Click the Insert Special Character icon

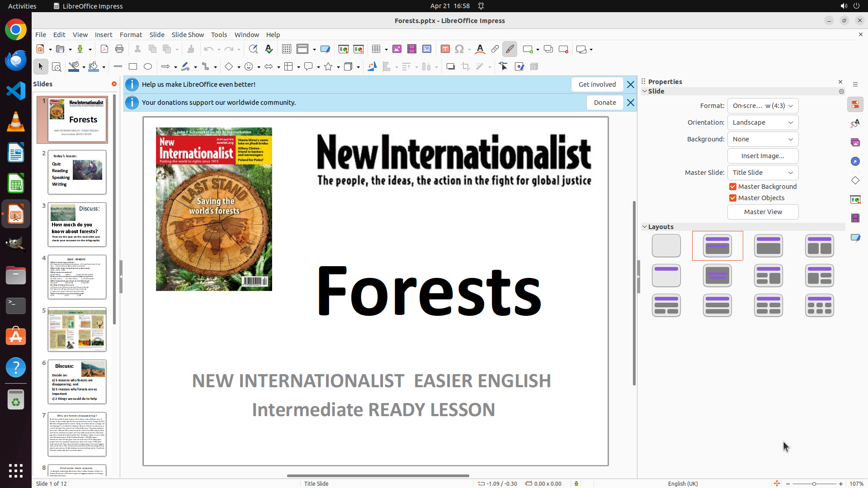point(459,49)
